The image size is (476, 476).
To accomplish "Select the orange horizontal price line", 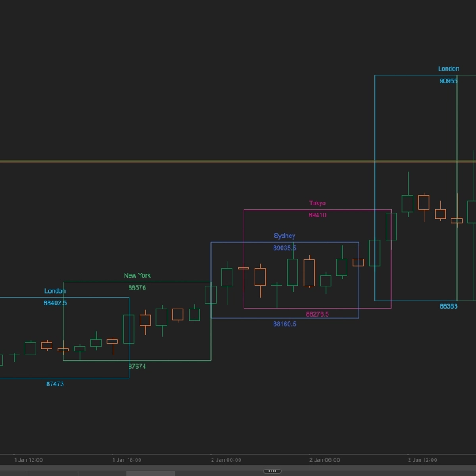I will click(238, 162).
